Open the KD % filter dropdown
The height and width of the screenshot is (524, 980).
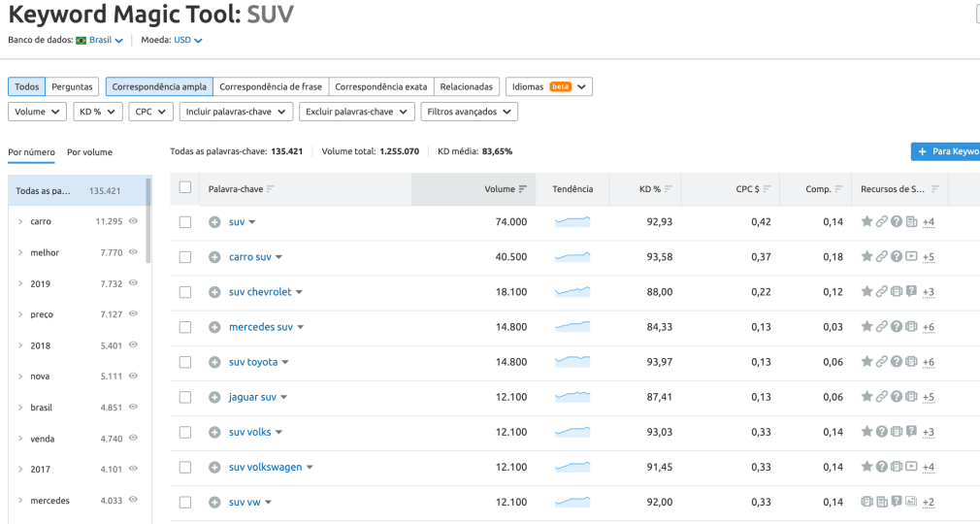[x=97, y=112]
